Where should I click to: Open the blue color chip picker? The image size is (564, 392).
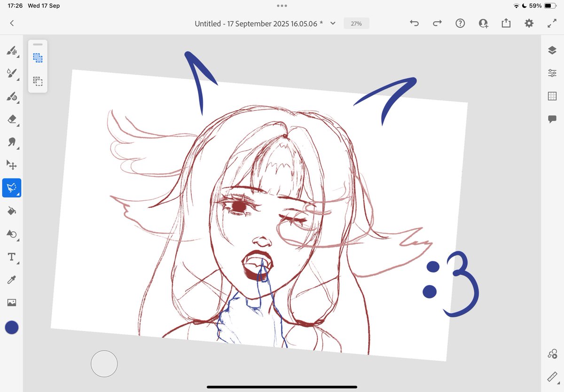pos(12,328)
